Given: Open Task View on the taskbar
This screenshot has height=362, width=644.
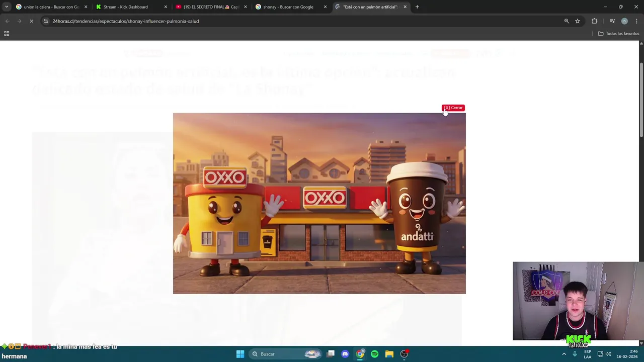Looking at the screenshot, I should pyautogui.click(x=331, y=354).
